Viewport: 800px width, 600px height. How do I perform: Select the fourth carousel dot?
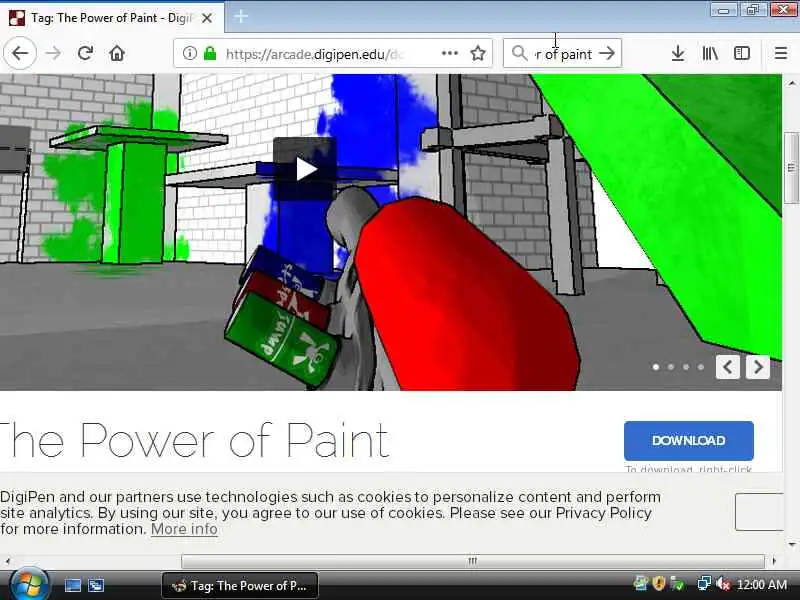click(701, 367)
